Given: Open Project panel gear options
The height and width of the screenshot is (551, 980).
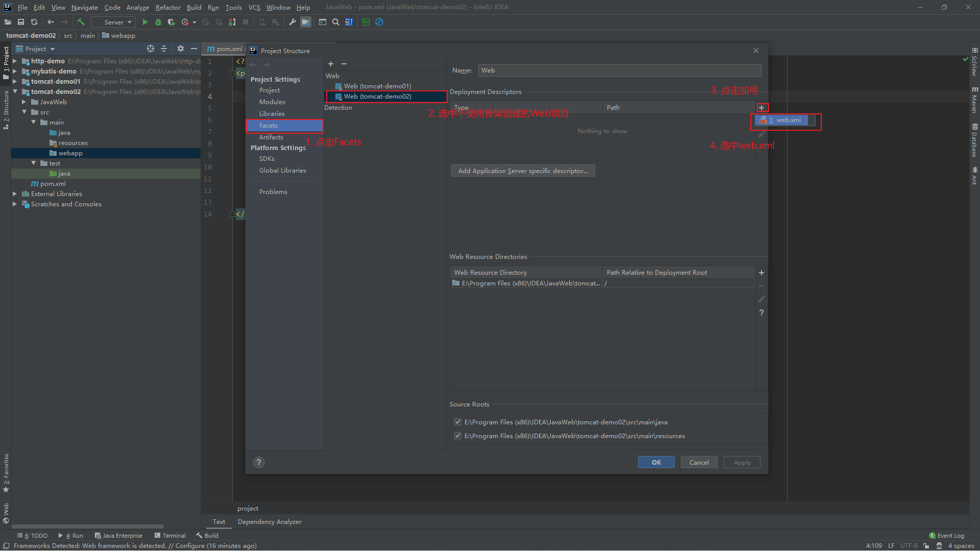Looking at the screenshot, I should 180,49.
